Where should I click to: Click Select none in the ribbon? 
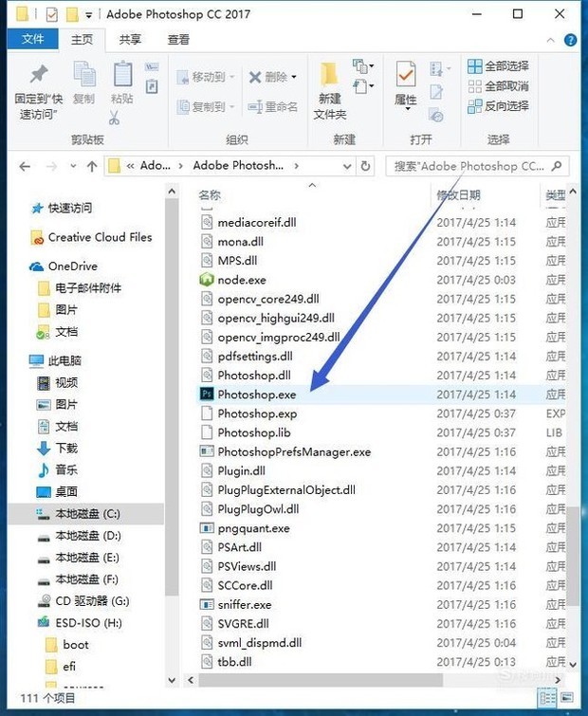pos(498,86)
